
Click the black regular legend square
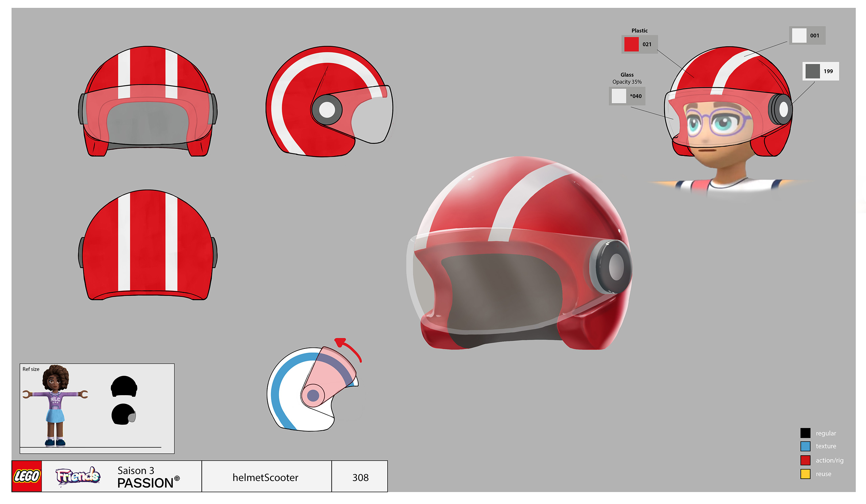click(805, 433)
